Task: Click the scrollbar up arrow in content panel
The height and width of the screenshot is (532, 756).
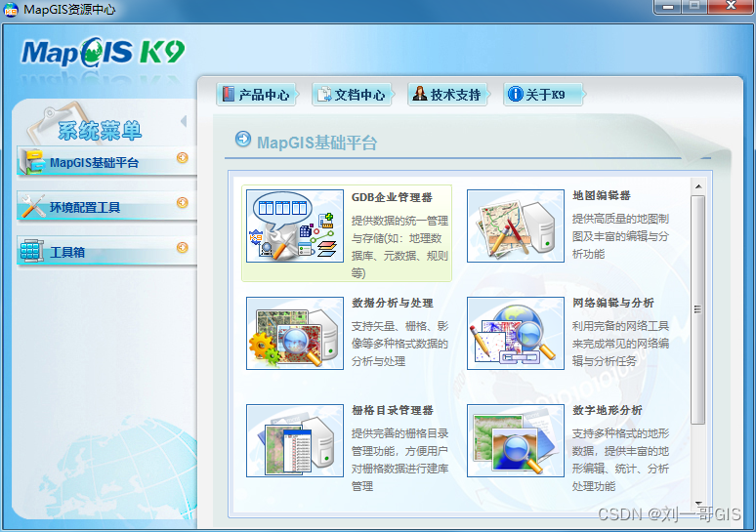Action: point(698,186)
